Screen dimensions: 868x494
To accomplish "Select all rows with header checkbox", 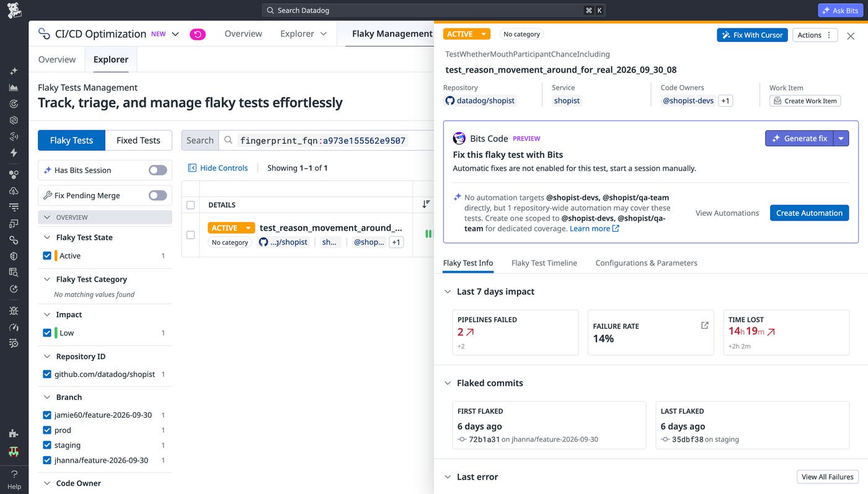I will tap(190, 205).
